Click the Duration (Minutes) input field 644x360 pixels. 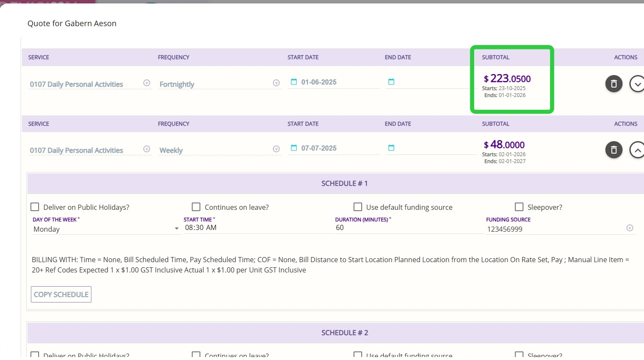point(408,228)
